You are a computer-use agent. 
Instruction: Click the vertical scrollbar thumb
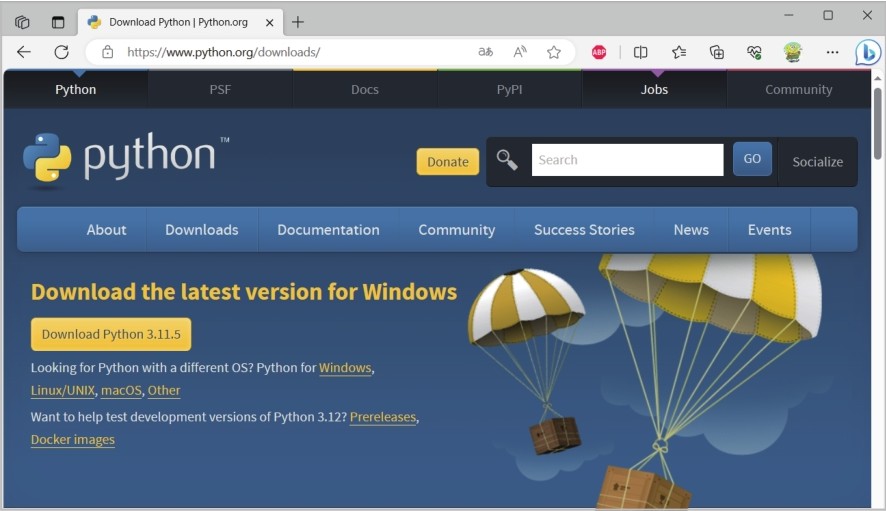pyautogui.click(x=878, y=123)
